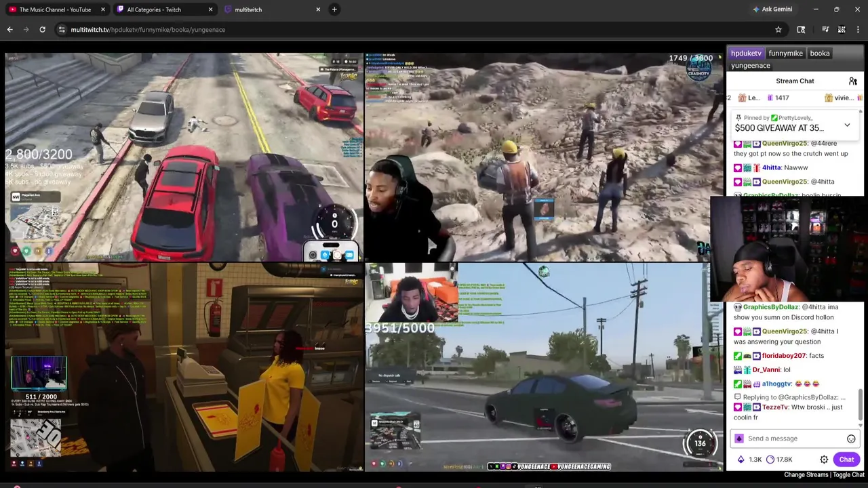Click the Replying to @GraphicsByDollaz line
868x488 pixels.
point(790,397)
